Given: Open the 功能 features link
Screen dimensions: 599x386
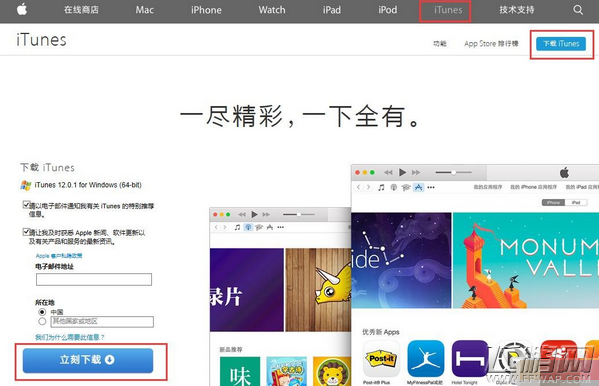Looking at the screenshot, I should [x=440, y=44].
